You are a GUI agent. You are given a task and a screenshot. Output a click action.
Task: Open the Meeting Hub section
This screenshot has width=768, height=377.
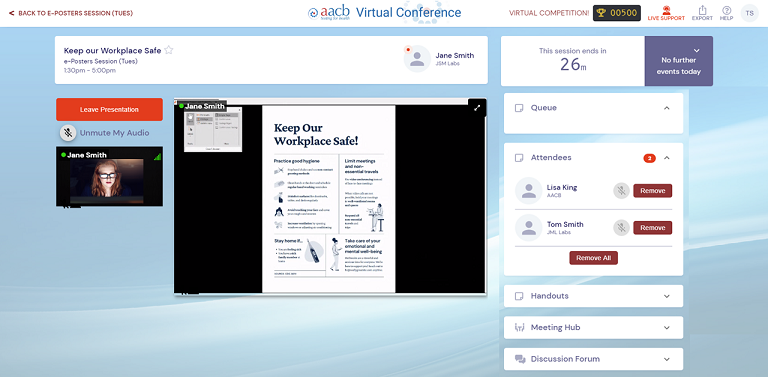[593, 328]
